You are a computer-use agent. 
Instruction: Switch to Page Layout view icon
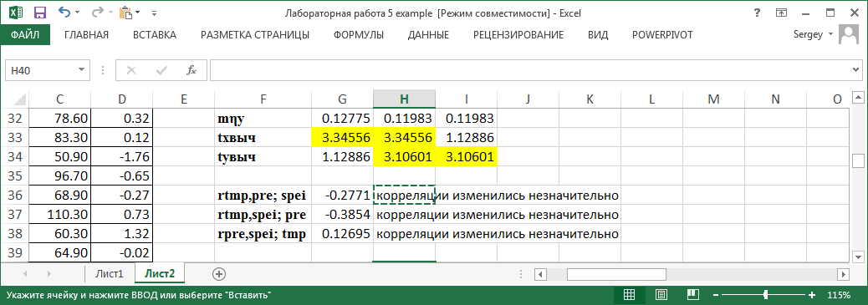[661, 294]
